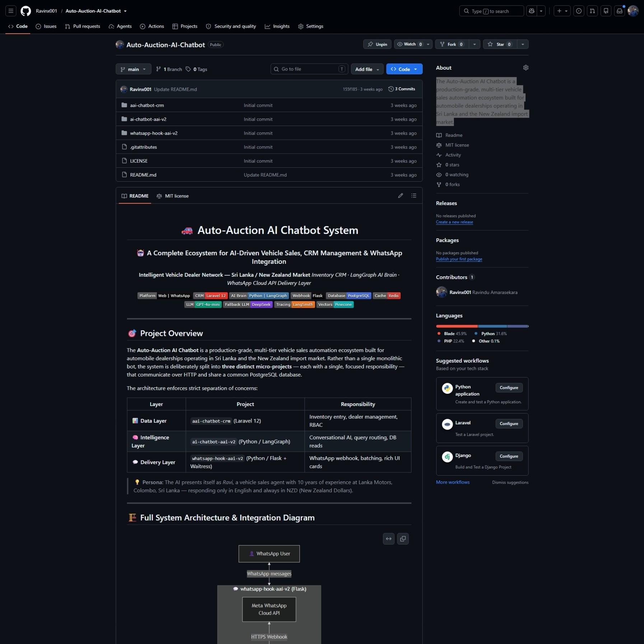
Task: Open the Security and quality tab
Action: [231, 26]
